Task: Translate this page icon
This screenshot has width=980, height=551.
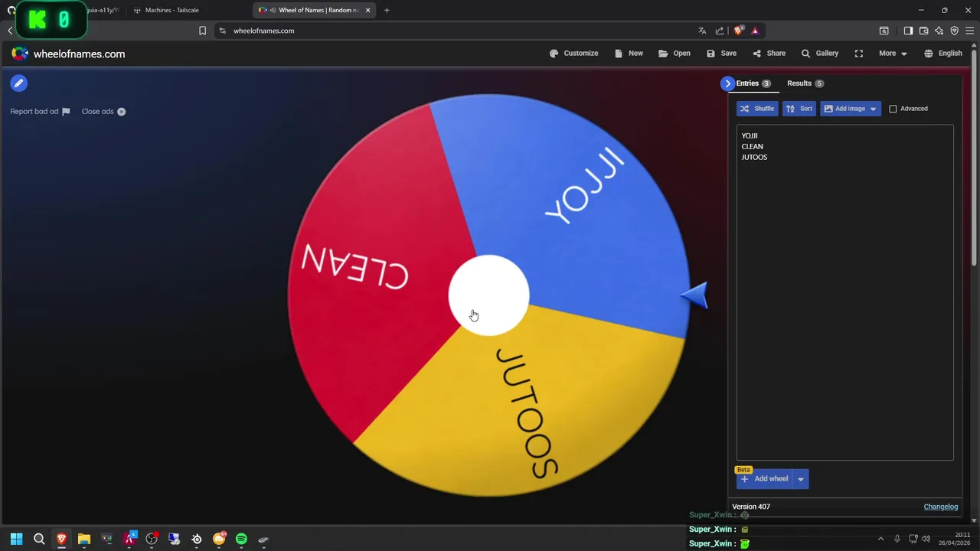Action: pyautogui.click(x=702, y=31)
